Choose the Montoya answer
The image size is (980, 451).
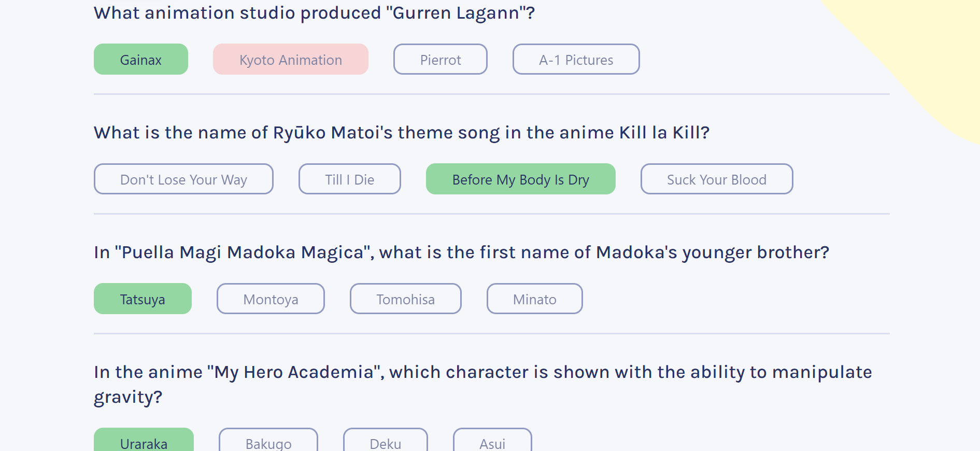(x=271, y=299)
